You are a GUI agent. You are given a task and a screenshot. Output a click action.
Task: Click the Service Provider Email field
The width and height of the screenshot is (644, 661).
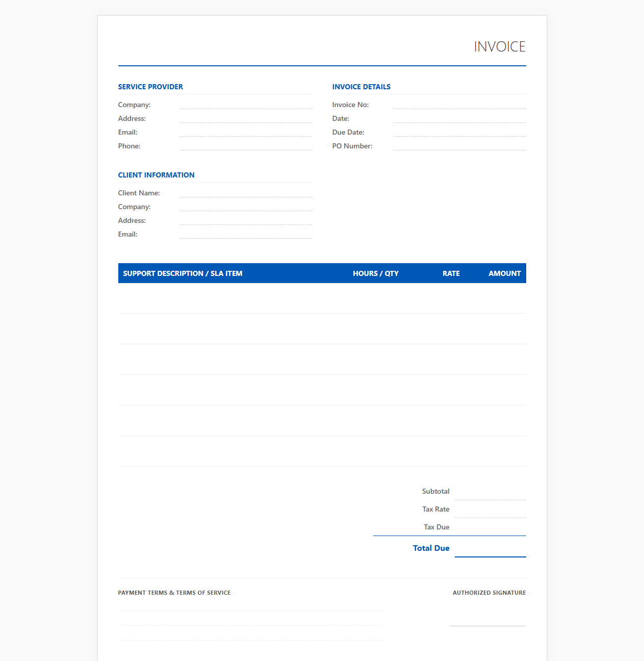[245, 132]
